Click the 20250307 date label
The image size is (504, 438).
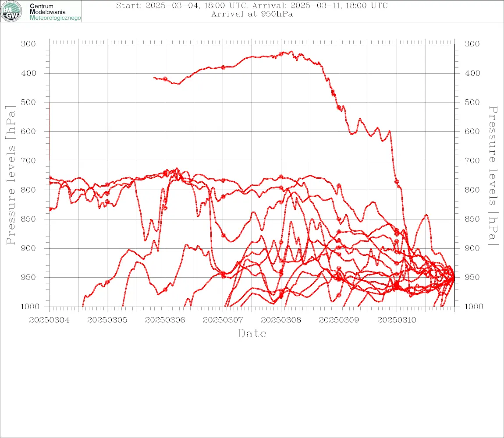(223, 320)
